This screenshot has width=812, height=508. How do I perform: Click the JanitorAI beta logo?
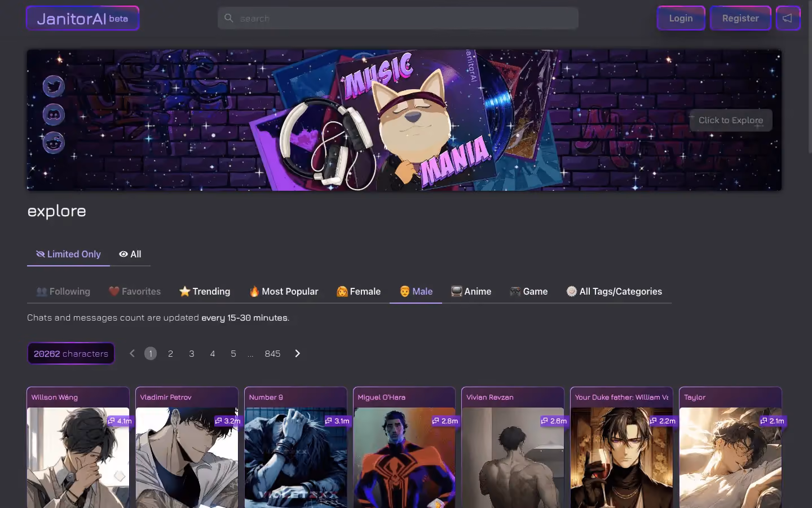click(x=83, y=18)
